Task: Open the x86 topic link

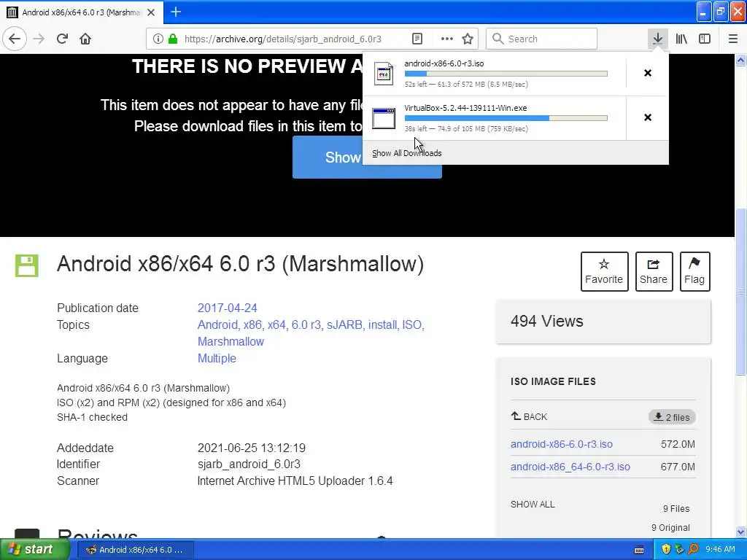Action: (x=252, y=324)
